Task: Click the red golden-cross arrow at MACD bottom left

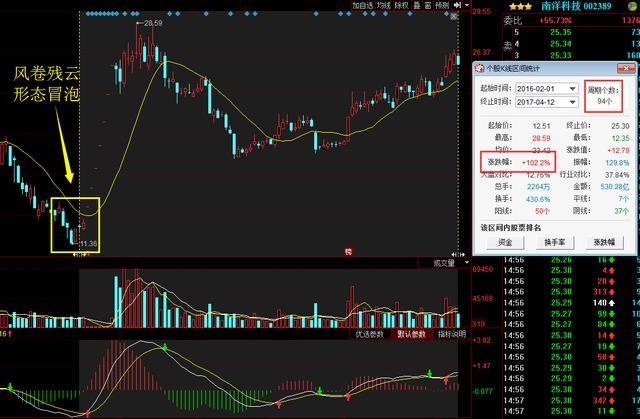Action: (x=88, y=413)
